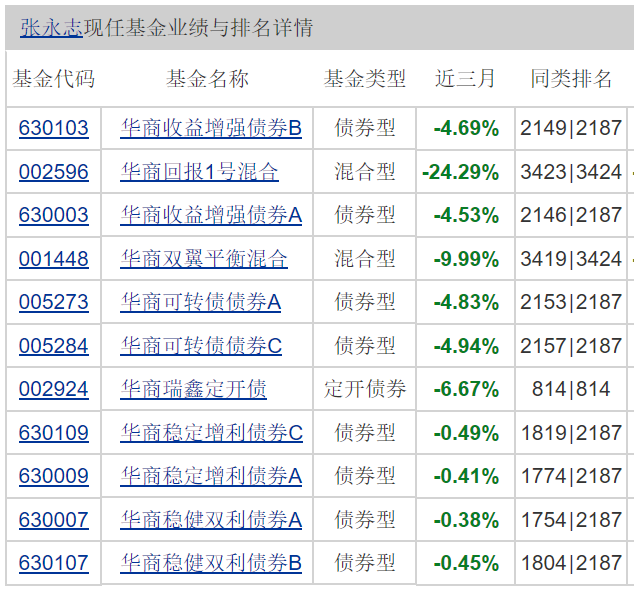
Task: Open 华商稳定增利债券C fund page
Action: coord(211,433)
